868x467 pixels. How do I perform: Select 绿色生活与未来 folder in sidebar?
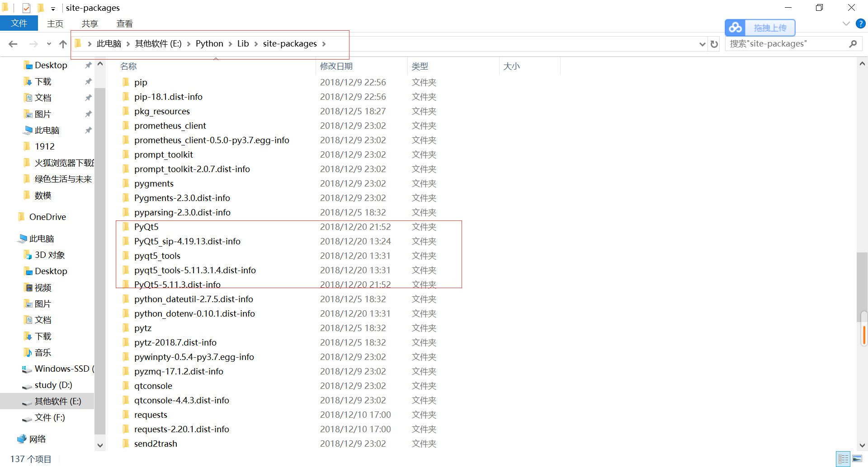(x=63, y=179)
